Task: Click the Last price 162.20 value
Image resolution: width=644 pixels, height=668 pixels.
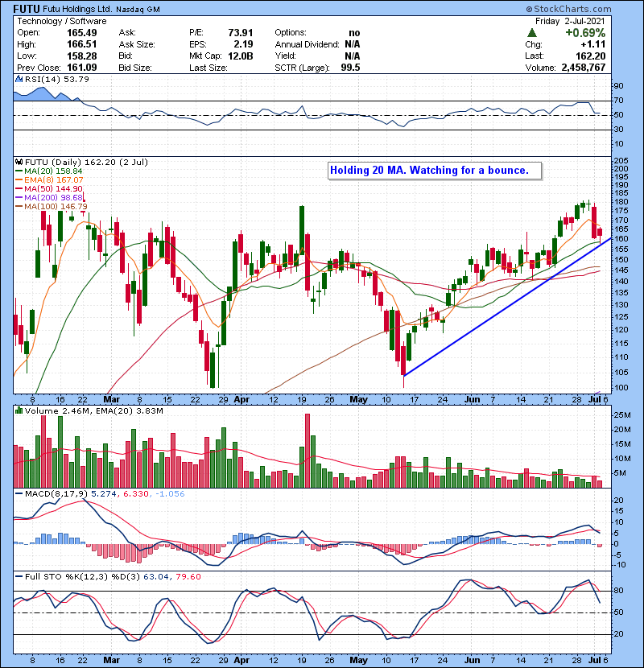Action: click(x=590, y=56)
